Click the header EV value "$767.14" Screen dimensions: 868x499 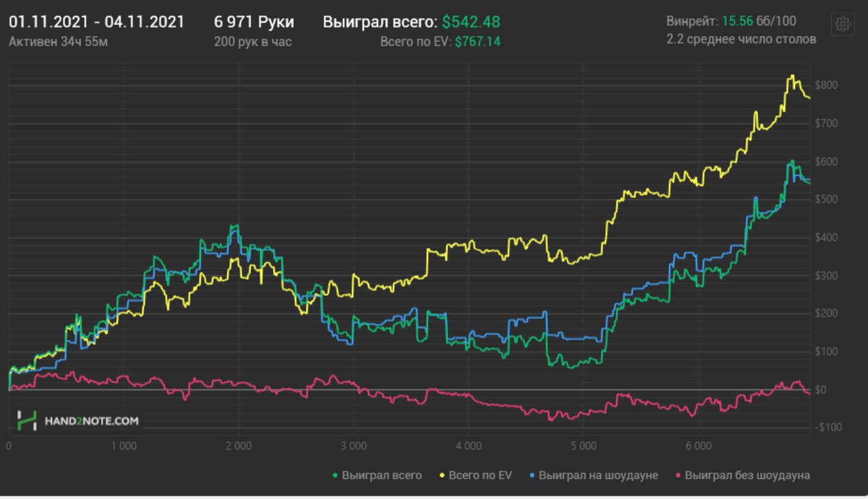pos(477,42)
